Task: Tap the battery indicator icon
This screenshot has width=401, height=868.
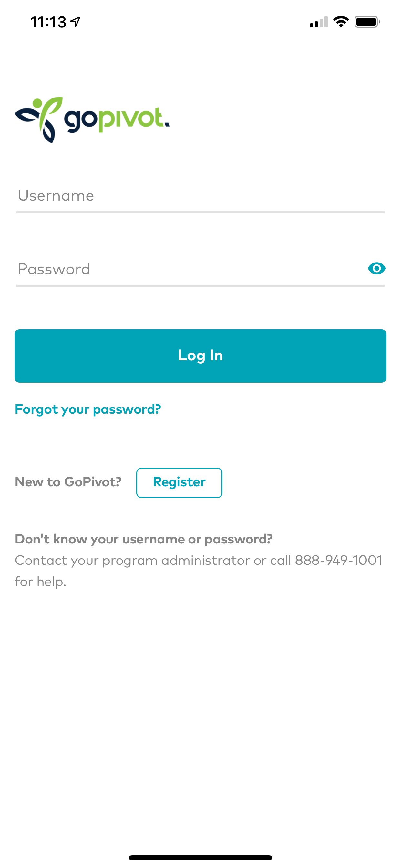Action: [367, 22]
